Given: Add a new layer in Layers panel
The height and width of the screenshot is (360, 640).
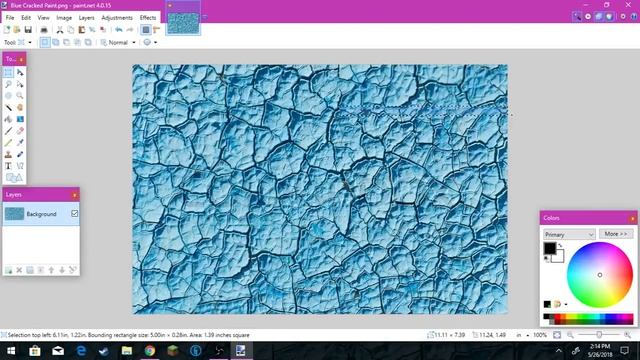Looking at the screenshot, I should click(8, 270).
